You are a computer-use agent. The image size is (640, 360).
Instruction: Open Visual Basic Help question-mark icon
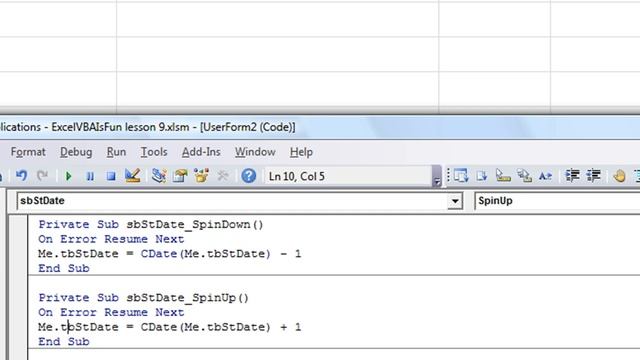(x=249, y=176)
